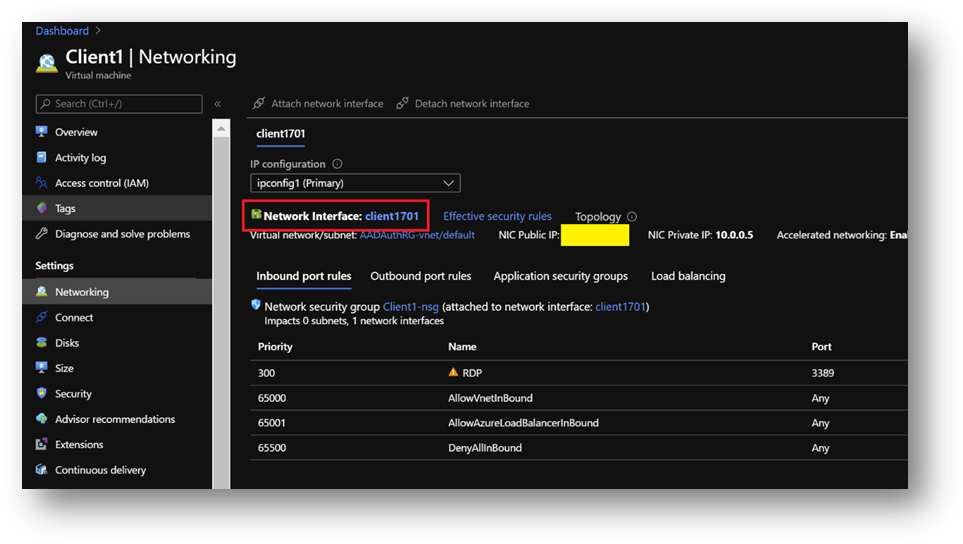Click the Extensions puzzle icon
The image size is (963, 544).
tap(42, 444)
